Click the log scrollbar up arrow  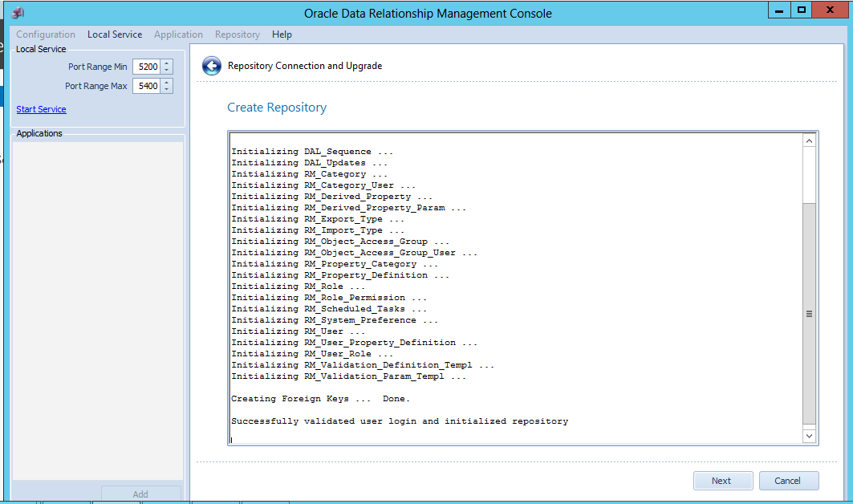809,141
